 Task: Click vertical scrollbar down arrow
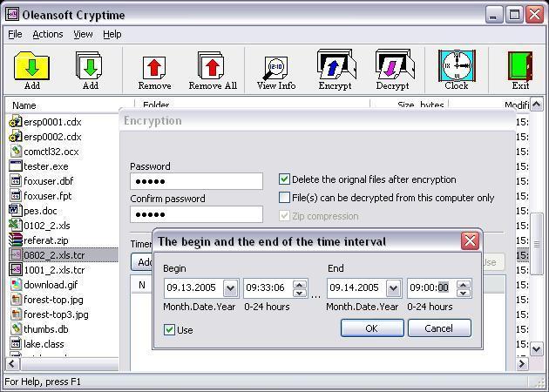click(x=537, y=349)
